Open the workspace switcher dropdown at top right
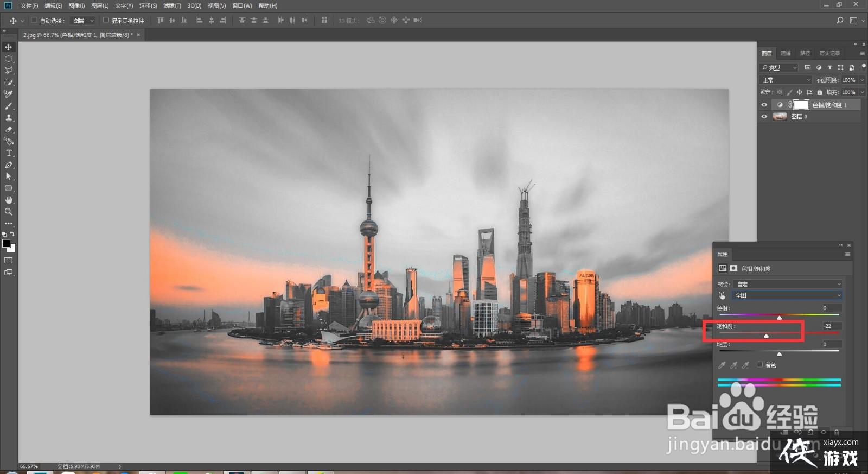Screen dimensions: 868x474 click(857, 21)
